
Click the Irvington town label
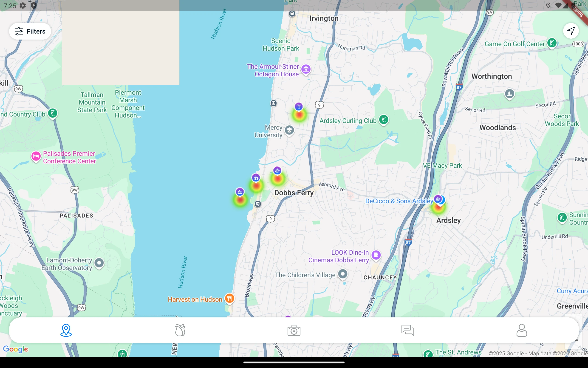point(324,18)
